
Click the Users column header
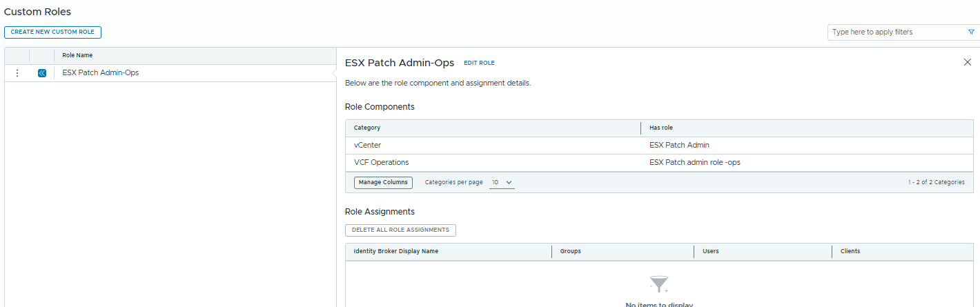pyautogui.click(x=711, y=251)
